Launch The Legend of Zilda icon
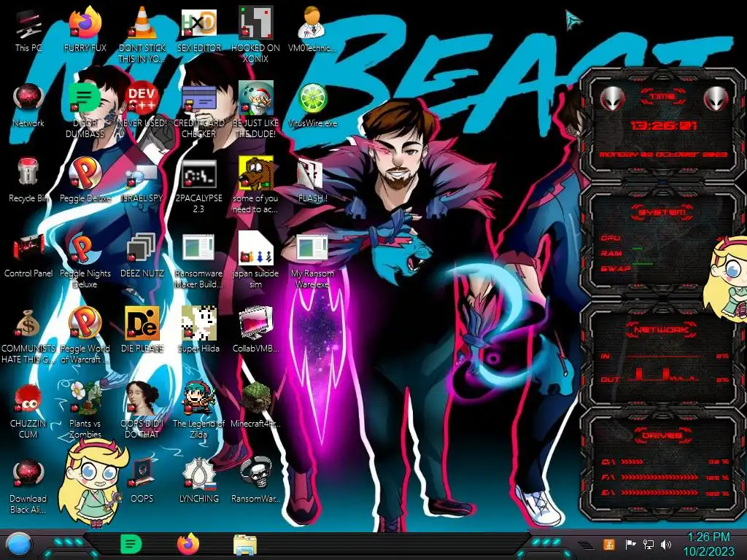The height and width of the screenshot is (560, 747). tap(198, 398)
